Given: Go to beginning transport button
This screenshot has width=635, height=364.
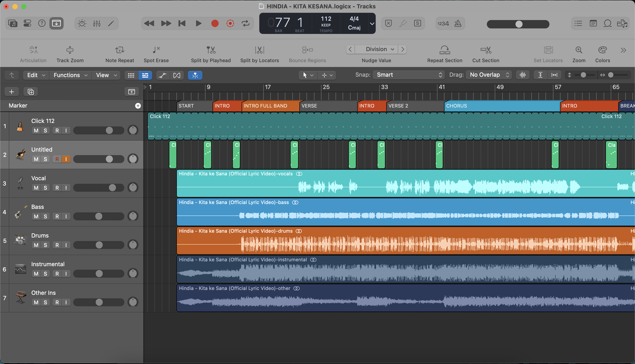Looking at the screenshot, I should (x=182, y=24).
